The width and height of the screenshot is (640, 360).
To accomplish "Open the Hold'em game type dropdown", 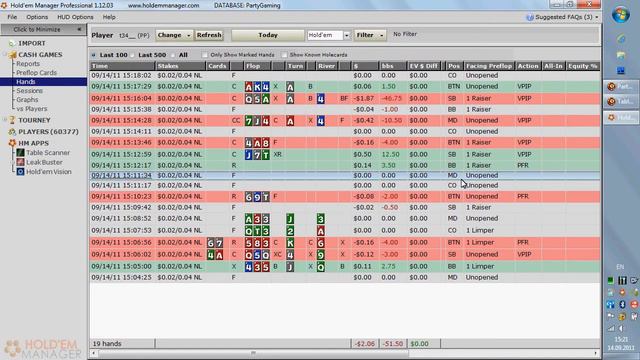I will tap(347, 36).
